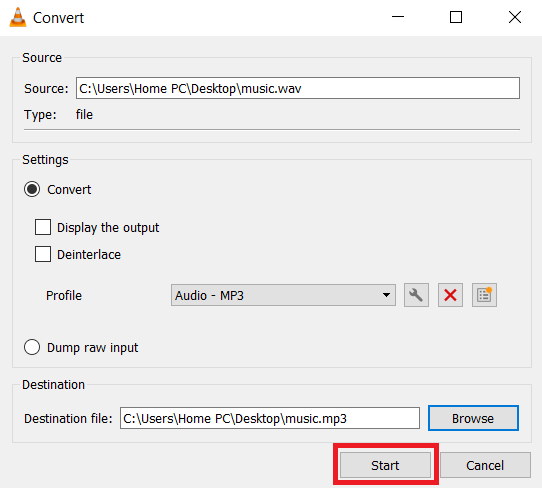Start the conversion
This screenshot has height=488, width=542.
385,465
